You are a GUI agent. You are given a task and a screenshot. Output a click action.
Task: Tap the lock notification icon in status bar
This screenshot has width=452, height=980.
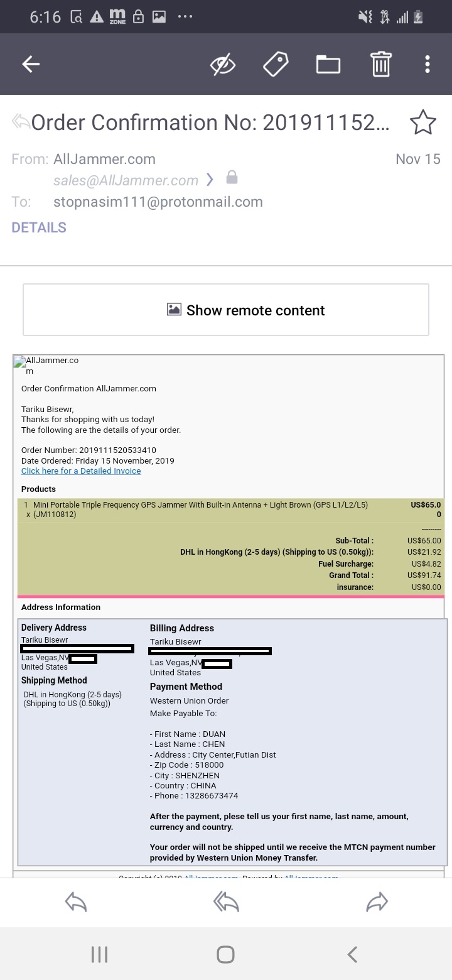(x=138, y=17)
